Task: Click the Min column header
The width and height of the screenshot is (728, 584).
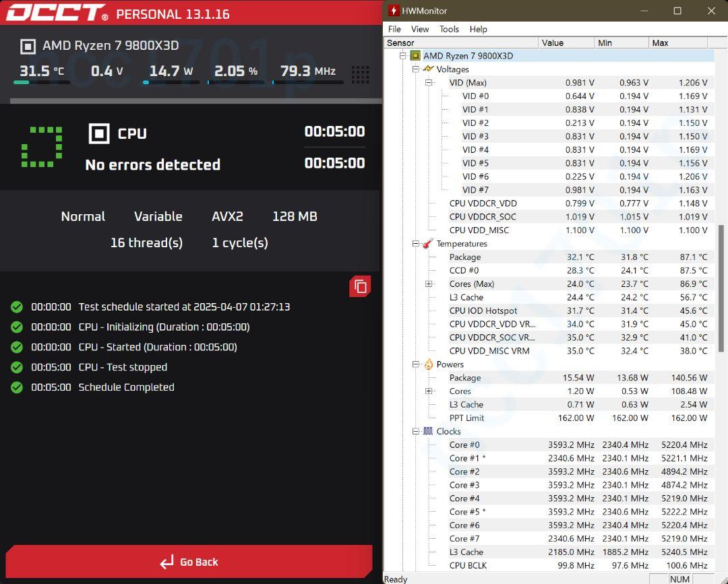Action: 621,42
